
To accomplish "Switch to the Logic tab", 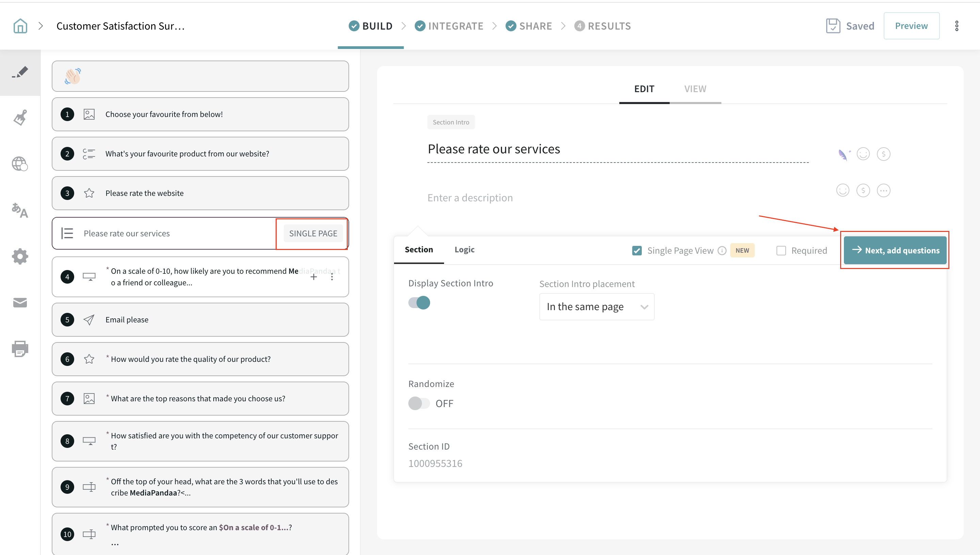I will tap(464, 250).
